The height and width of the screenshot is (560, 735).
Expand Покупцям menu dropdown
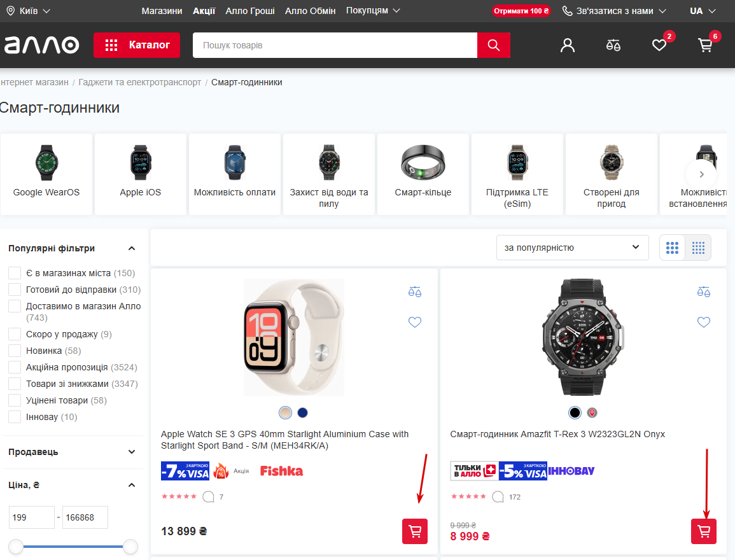click(373, 10)
